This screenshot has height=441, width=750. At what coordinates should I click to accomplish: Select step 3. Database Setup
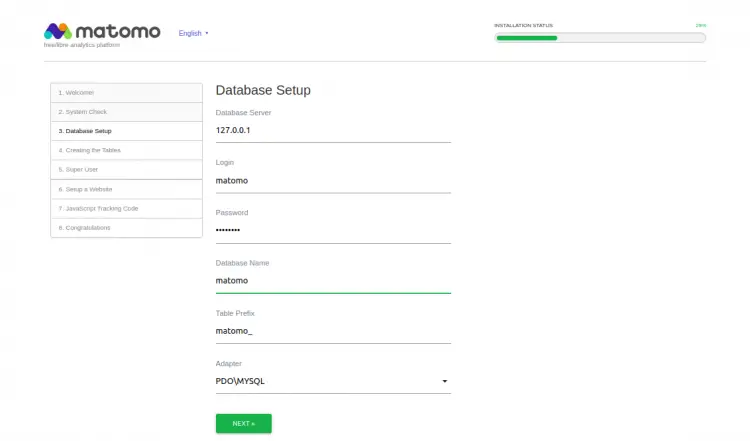(x=126, y=131)
